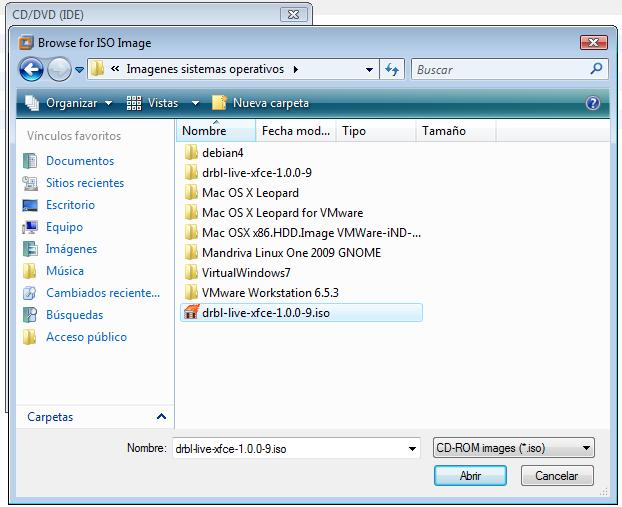Sort by the Nombre column header
622x507 pixels.
[204, 131]
